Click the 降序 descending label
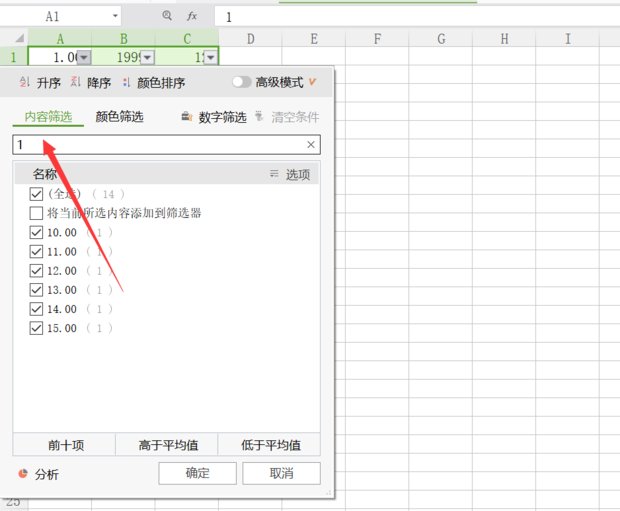Screen dimensions: 620x511 (x=99, y=83)
